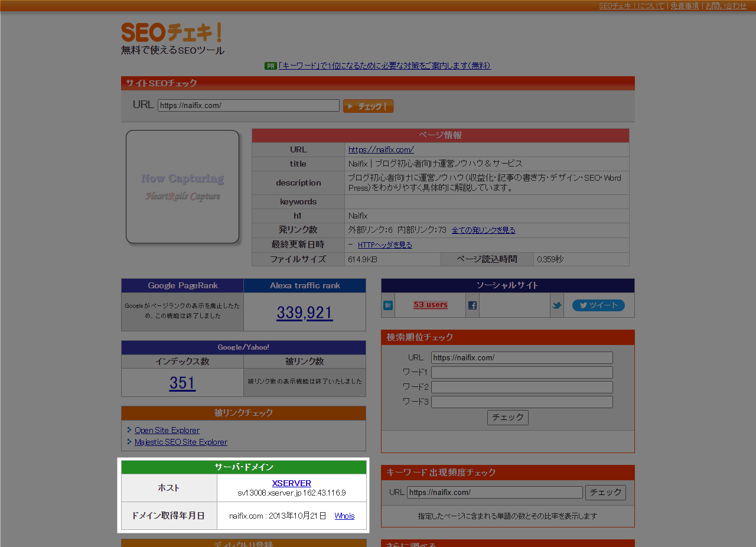Screen dimensions: 756x547
Task: Open the お問い合わせ link
Action: click(x=726, y=6)
